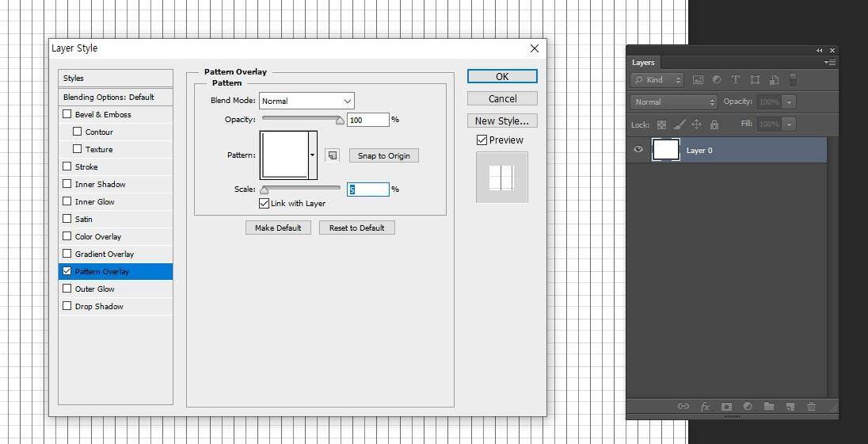
Task: Open the Layers panel flyout menu
Action: click(x=830, y=62)
